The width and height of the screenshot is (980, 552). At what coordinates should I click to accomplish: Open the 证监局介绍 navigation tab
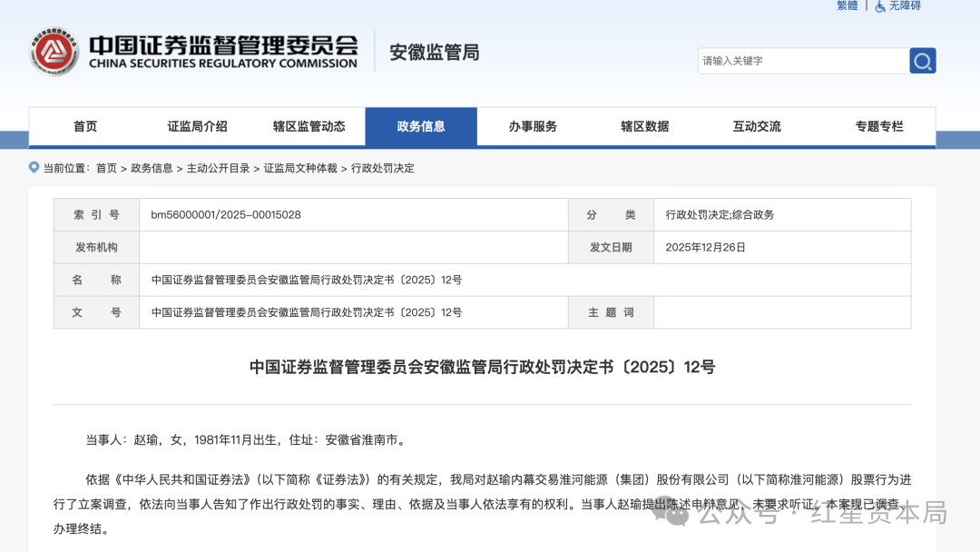tap(197, 126)
